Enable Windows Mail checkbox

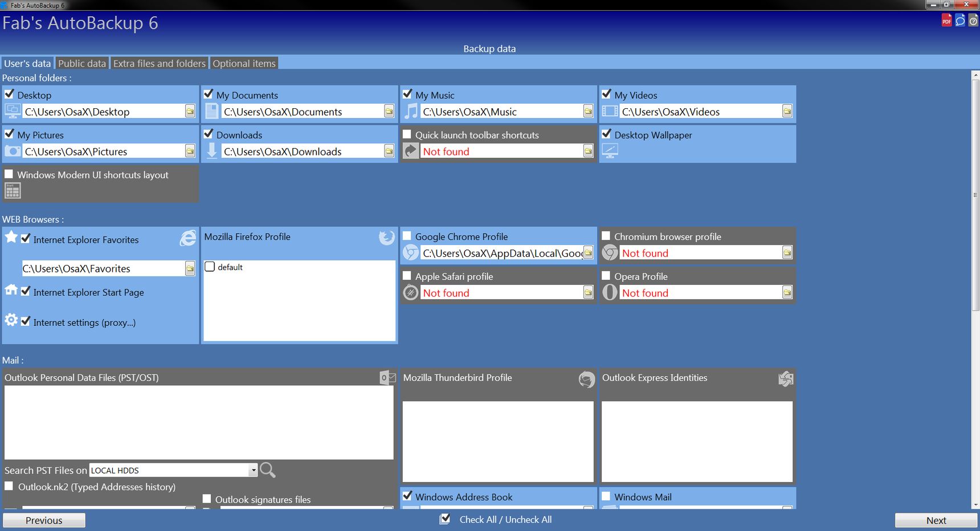606,496
